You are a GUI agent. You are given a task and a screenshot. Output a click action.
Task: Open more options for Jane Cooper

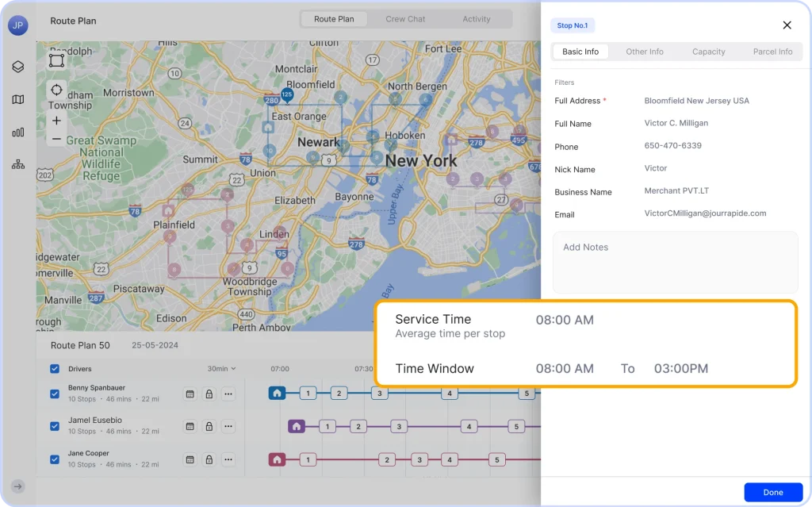pyautogui.click(x=228, y=460)
